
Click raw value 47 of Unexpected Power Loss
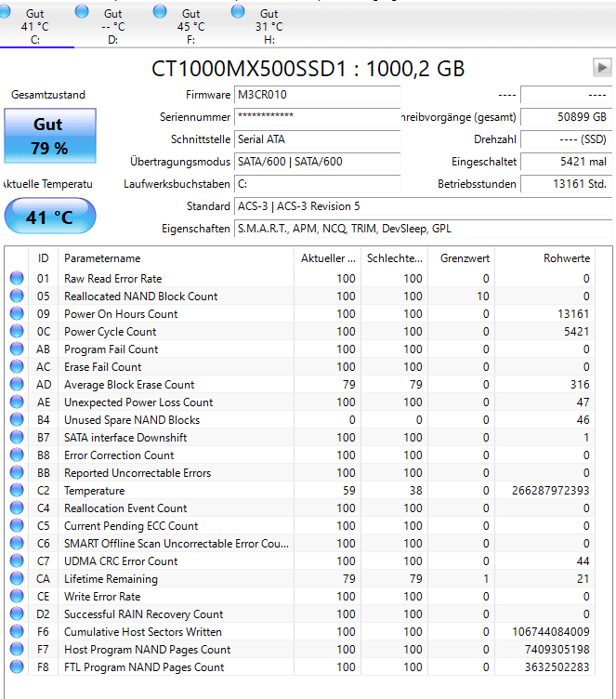[583, 402]
